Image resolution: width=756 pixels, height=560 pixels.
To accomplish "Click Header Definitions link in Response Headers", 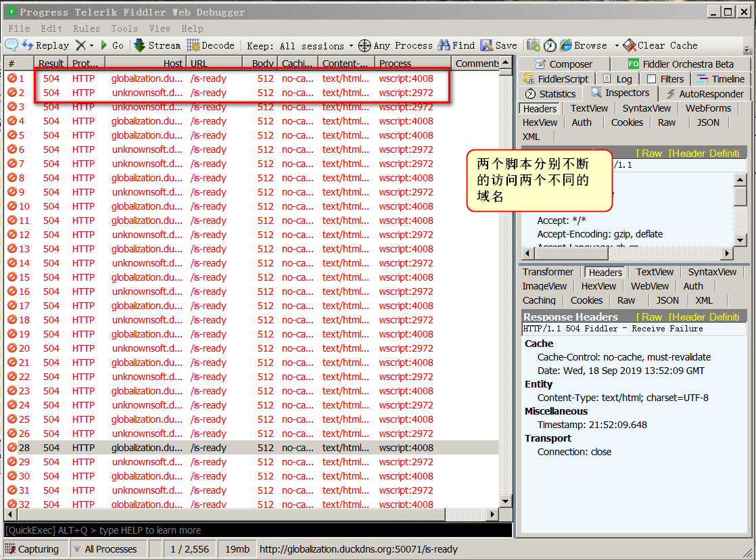I will click(704, 317).
